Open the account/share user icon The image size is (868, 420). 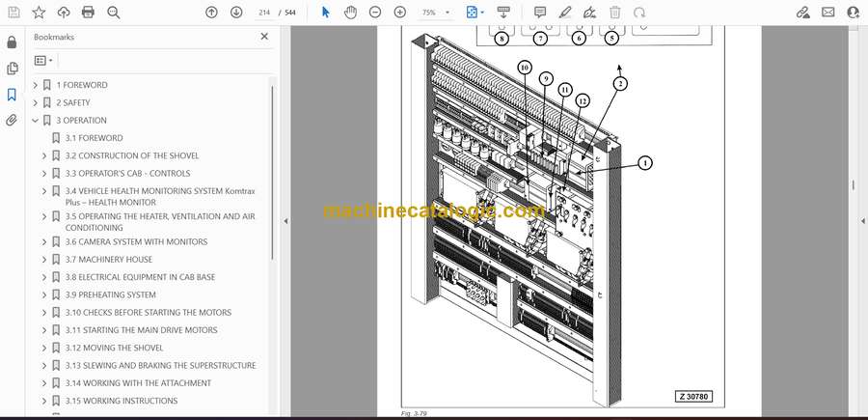click(854, 13)
